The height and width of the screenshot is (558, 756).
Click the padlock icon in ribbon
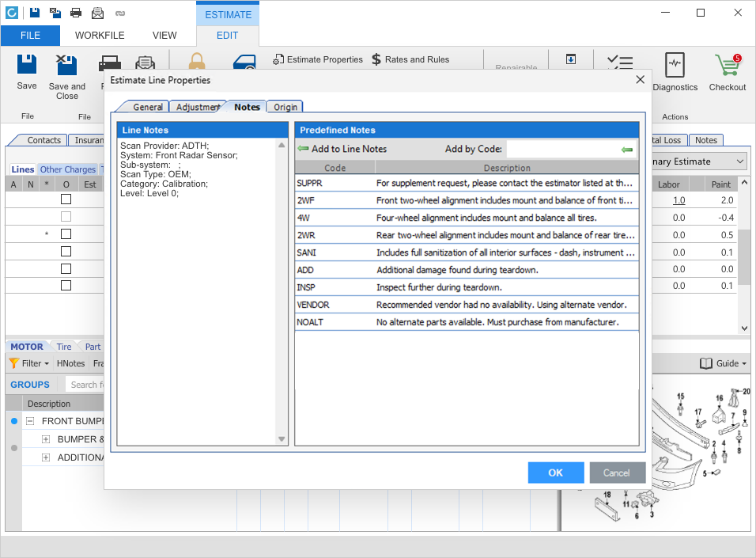point(197,62)
